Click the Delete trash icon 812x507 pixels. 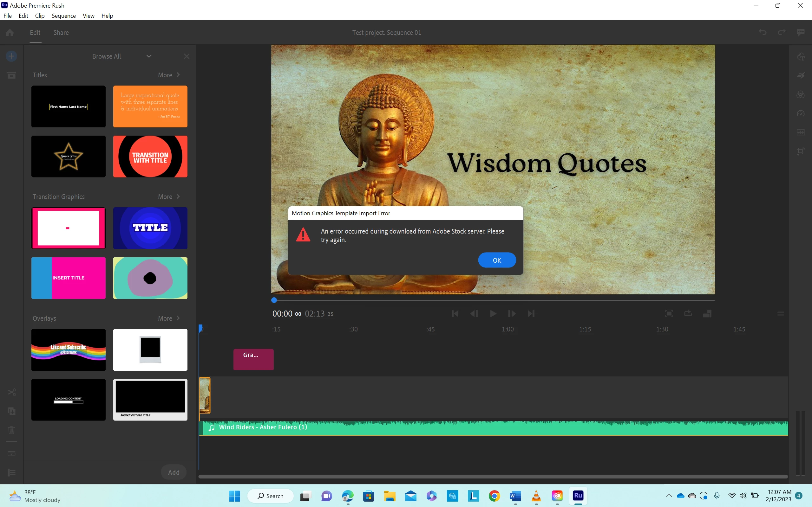pos(11,430)
